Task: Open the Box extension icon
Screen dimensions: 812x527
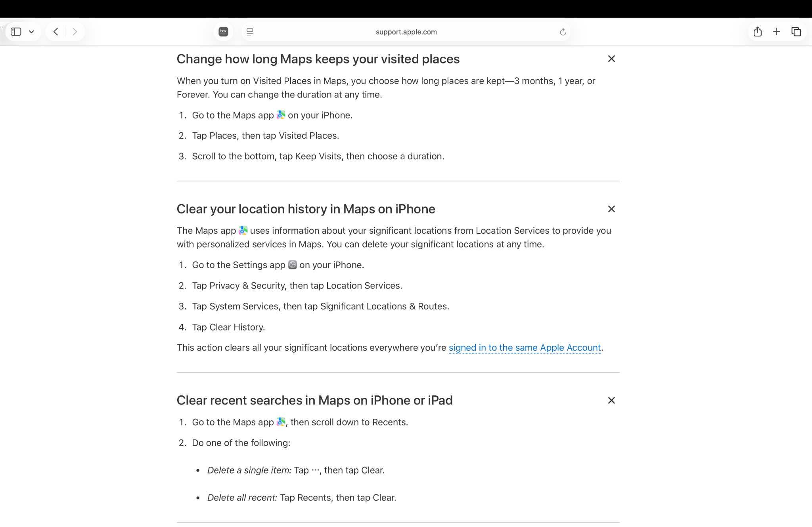Action: point(223,32)
